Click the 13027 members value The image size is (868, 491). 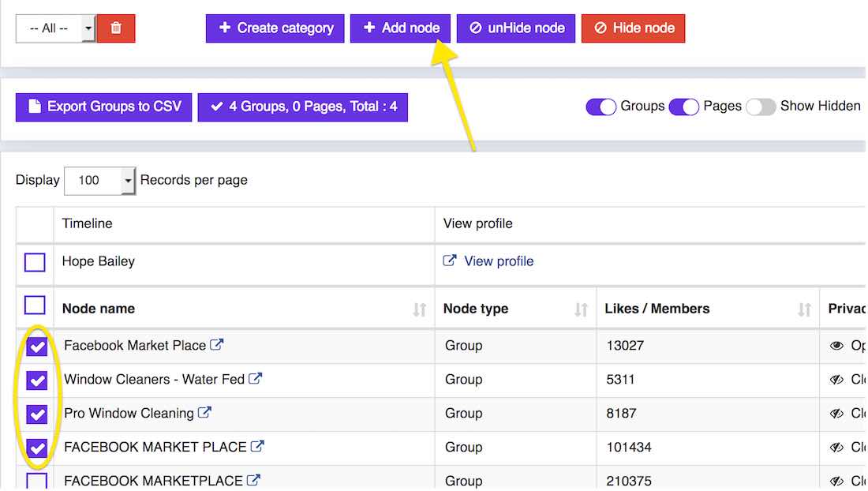pyautogui.click(x=625, y=346)
